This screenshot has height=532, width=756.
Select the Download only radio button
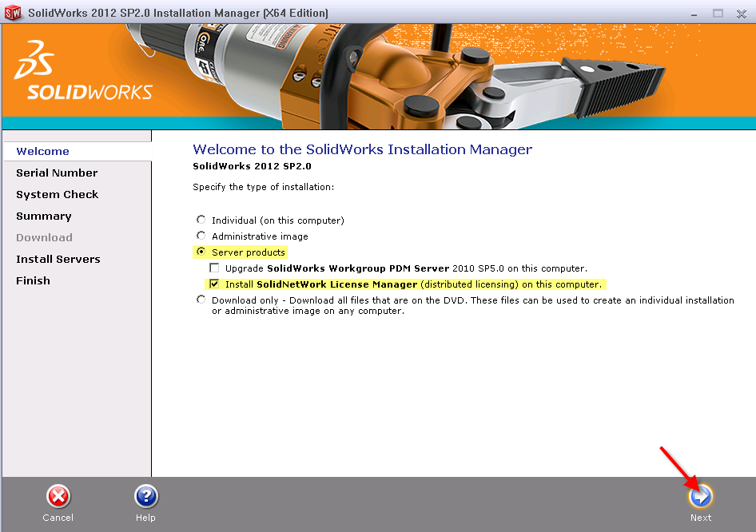click(201, 300)
